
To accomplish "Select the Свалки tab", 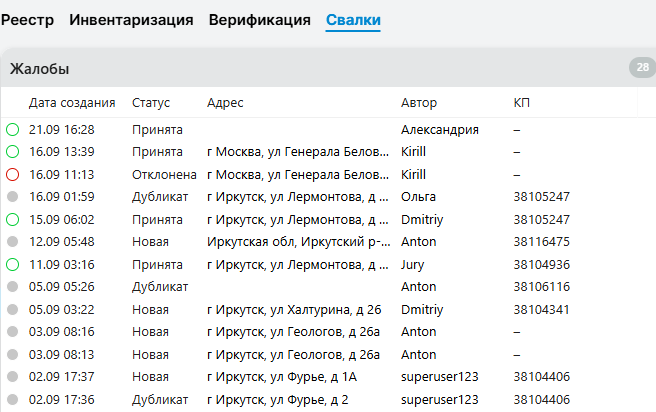I will pyautogui.click(x=353, y=20).
